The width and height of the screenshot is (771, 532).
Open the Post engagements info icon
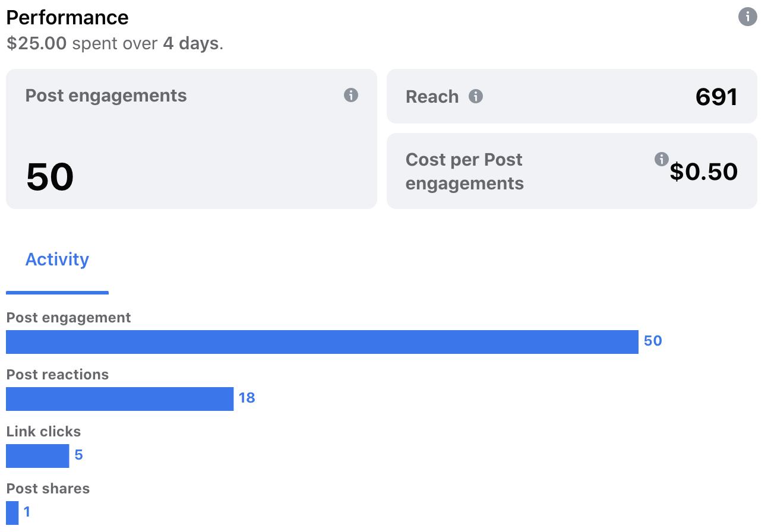(351, 95)
